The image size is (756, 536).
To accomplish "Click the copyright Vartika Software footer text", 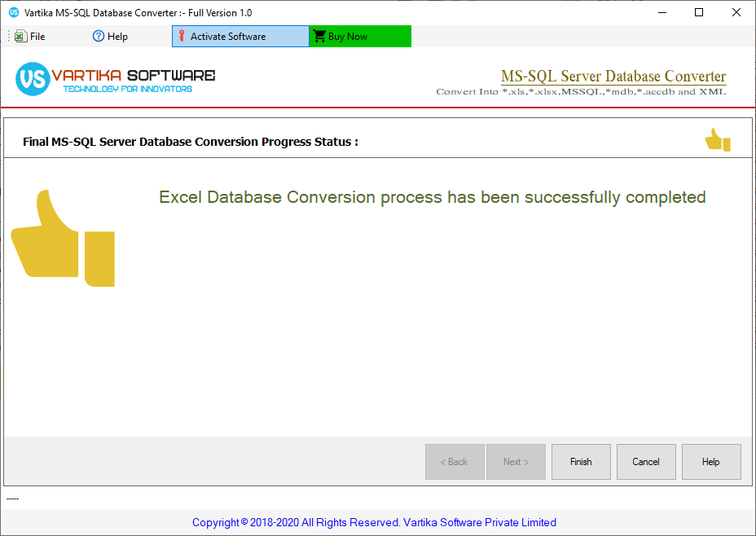I will click(374, 522).
